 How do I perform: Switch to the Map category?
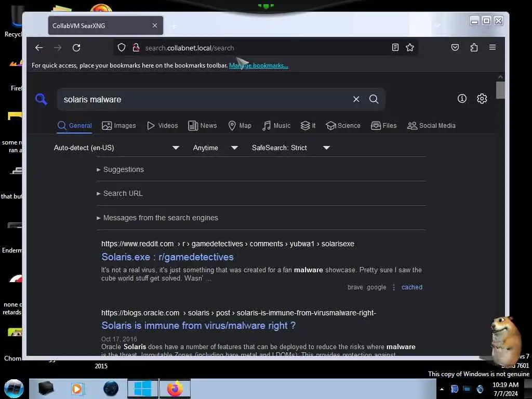(x=240, y=126)
